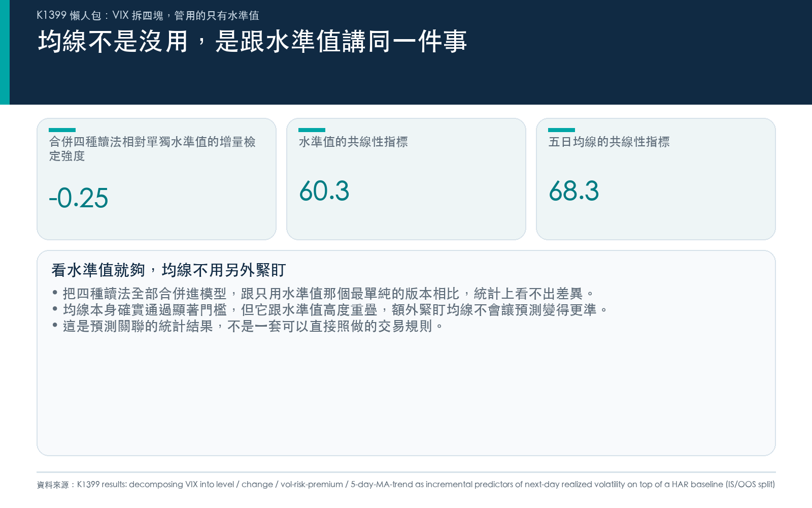Click the 資料來源 footer source line
Image resolution: width=812 pixels, height=508 pixels.
point(406,485)
